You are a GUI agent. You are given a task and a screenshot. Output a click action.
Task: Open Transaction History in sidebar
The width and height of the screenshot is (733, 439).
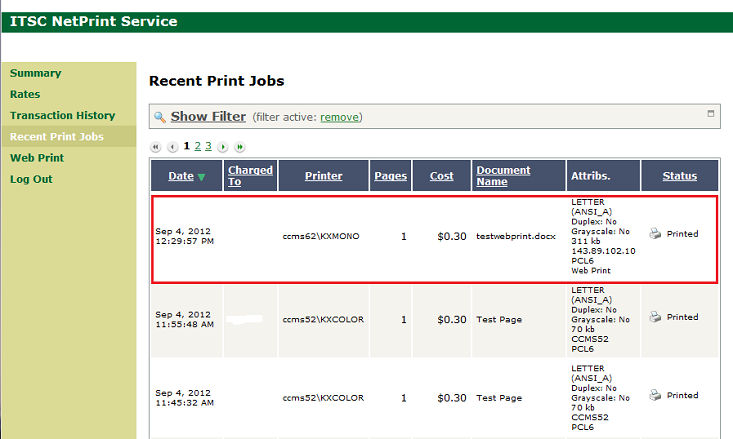coord(62,116)
